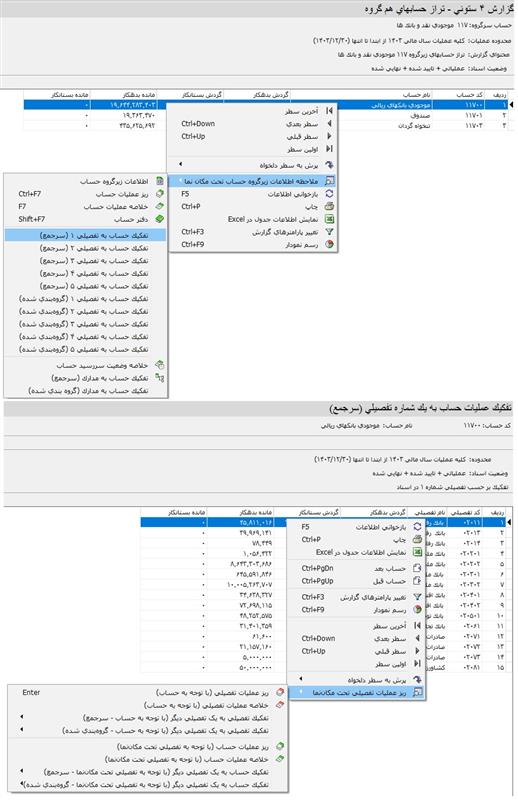Choose تفکیک حساب به تفصیلی ۴ (سرجمع)
Screen dimensions: 518x800
tap(85, 273)
